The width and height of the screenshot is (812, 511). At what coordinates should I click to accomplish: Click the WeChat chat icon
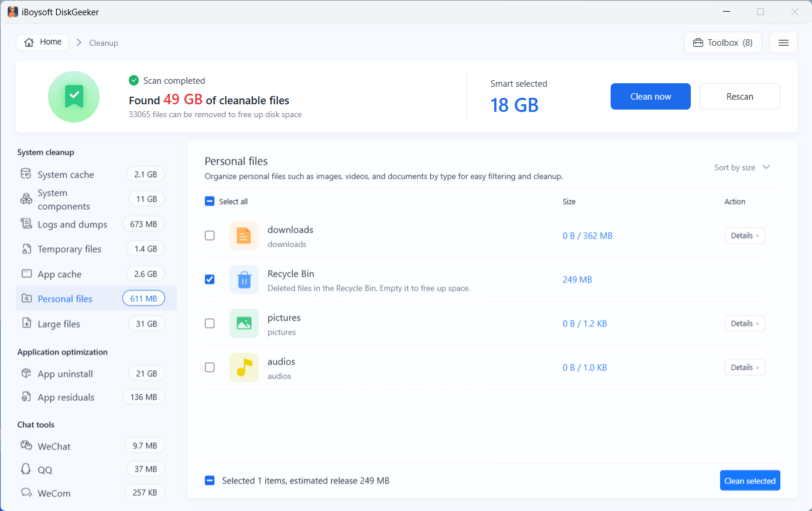pos(26,445)
